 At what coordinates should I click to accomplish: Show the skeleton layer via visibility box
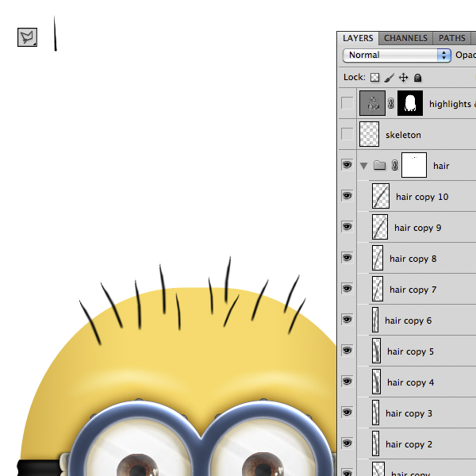(347, 135)
